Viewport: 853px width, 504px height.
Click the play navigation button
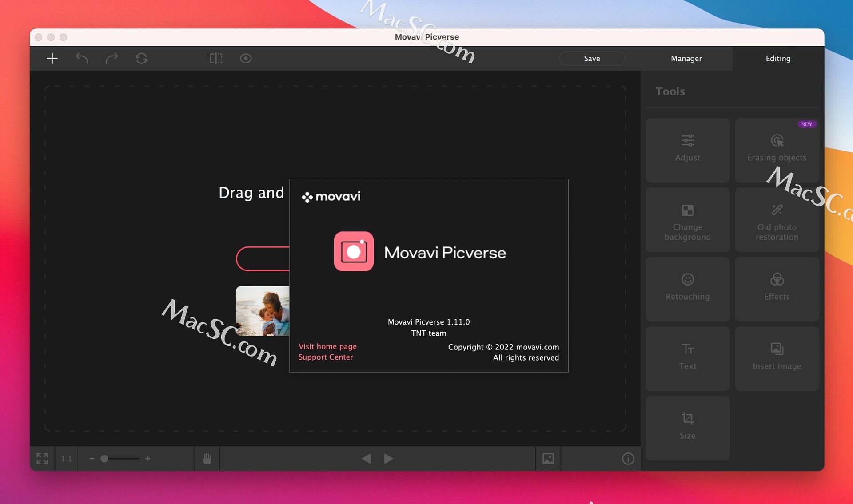click(x=388, y=458)
